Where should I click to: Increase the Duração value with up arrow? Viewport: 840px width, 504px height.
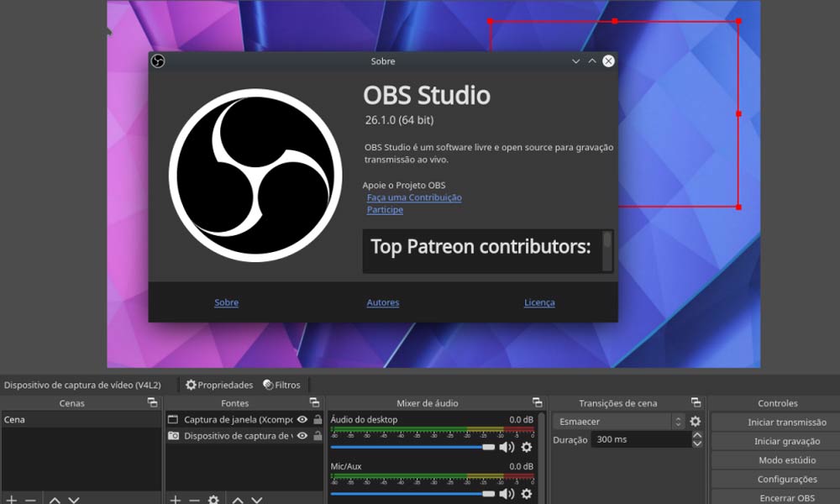(697, 435)
